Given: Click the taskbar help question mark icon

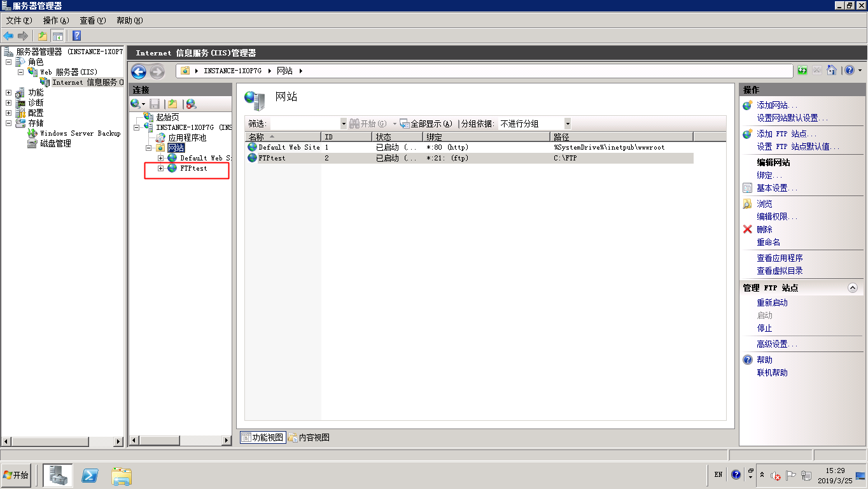Looking at the screenshot, I should [x=736, y=474].
